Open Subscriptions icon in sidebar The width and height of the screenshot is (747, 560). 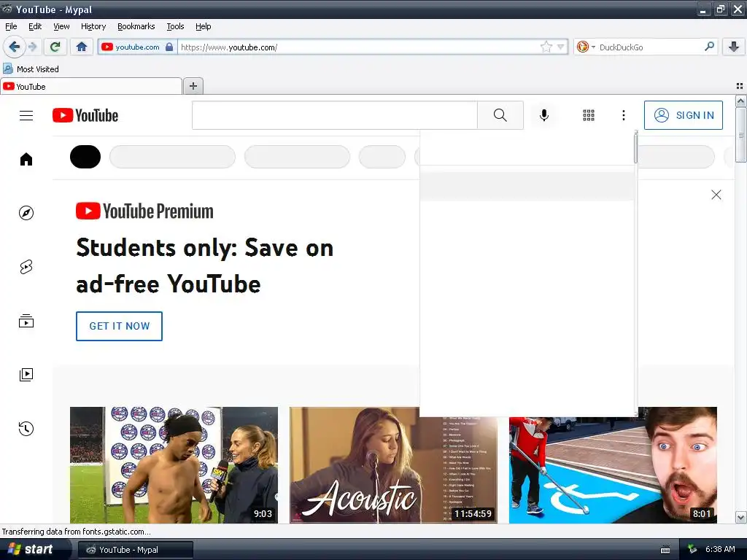coord(26,321)
